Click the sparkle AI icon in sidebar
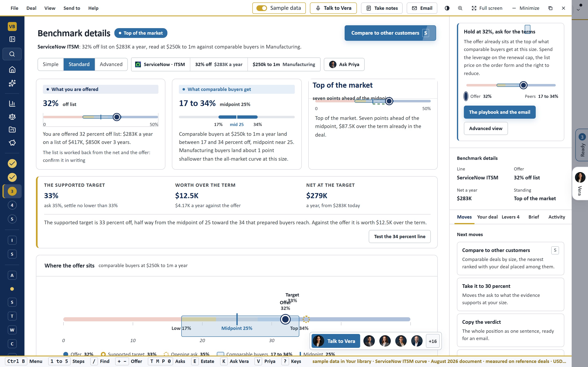588x367 pixels. pos(12,83)
